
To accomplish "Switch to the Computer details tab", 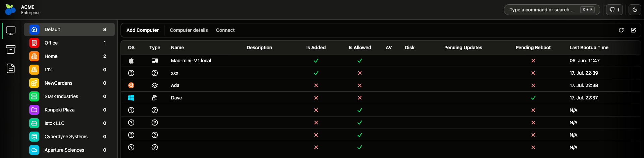I will (x=189, y=30).
